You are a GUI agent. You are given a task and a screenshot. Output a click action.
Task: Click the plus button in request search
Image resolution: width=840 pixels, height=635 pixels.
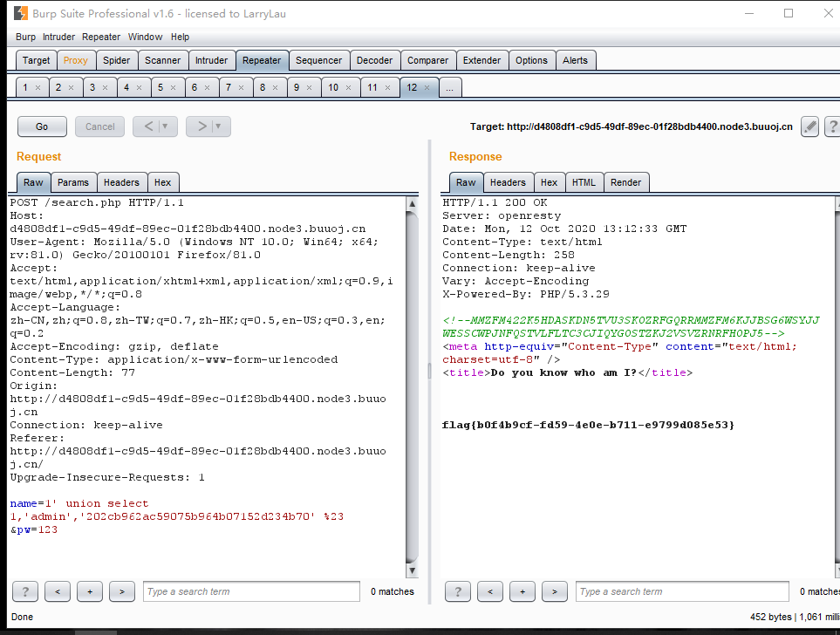coord(90,591)
